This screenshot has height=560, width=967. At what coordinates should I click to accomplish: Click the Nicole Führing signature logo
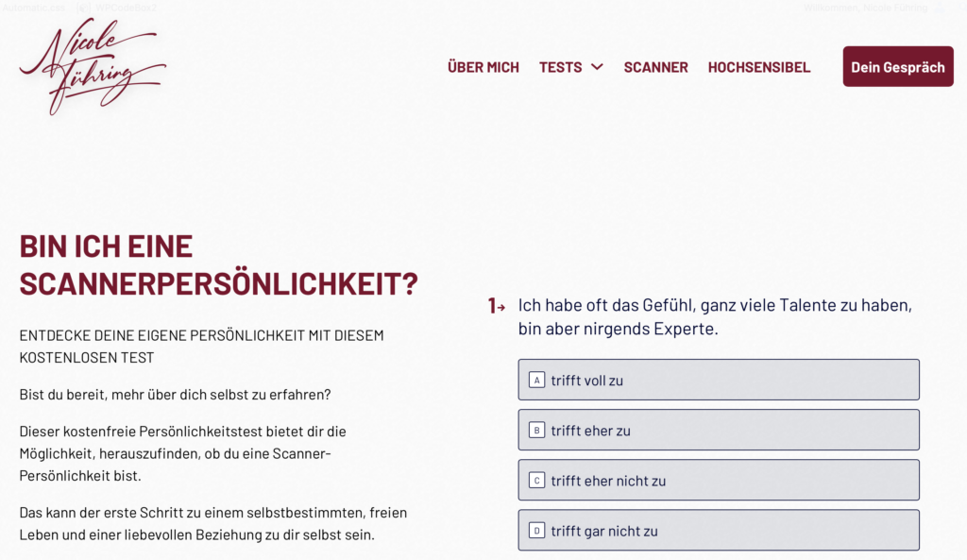click(92, 66)
